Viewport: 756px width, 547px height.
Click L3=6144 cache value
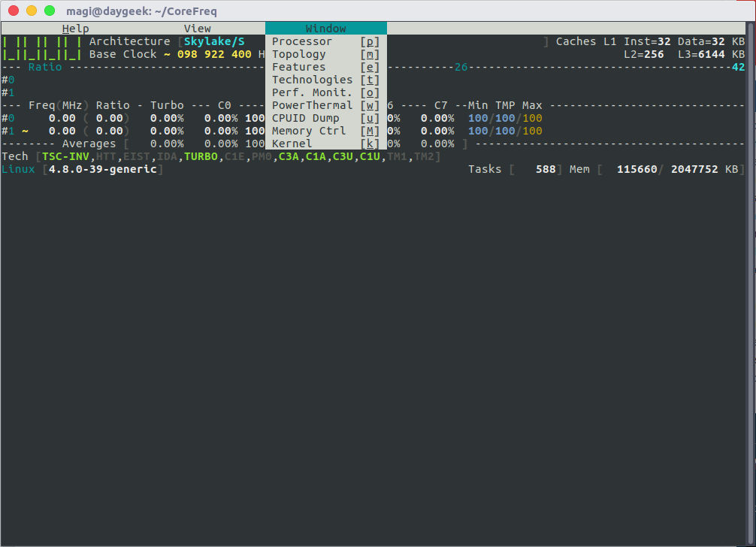(x=701, y=54)
